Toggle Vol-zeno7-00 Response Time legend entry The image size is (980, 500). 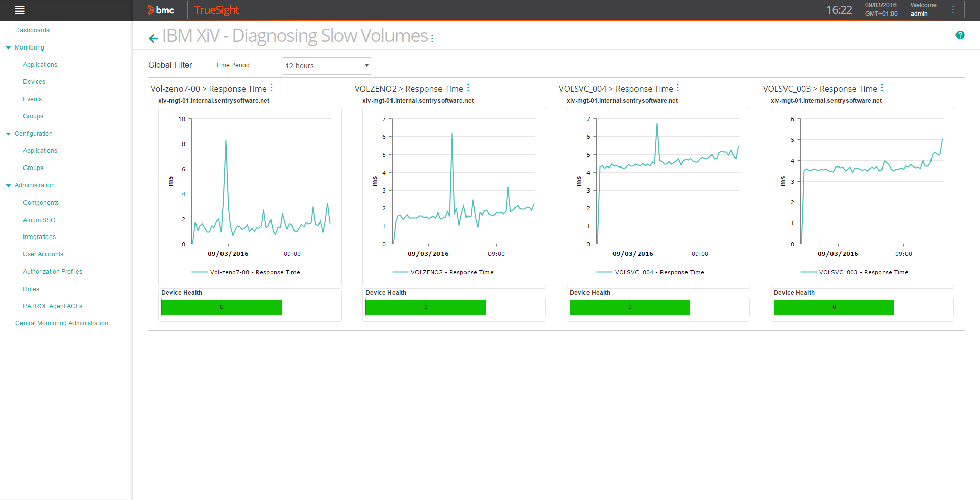(246, 272)
